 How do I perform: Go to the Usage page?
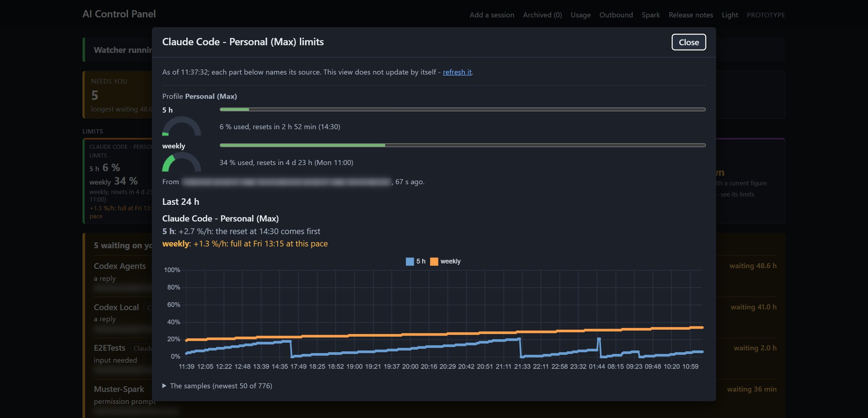(x=580, y=15)
